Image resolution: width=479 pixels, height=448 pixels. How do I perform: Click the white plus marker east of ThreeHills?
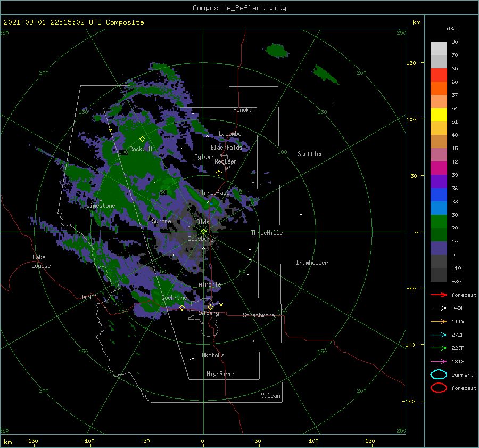pos(301,214)
